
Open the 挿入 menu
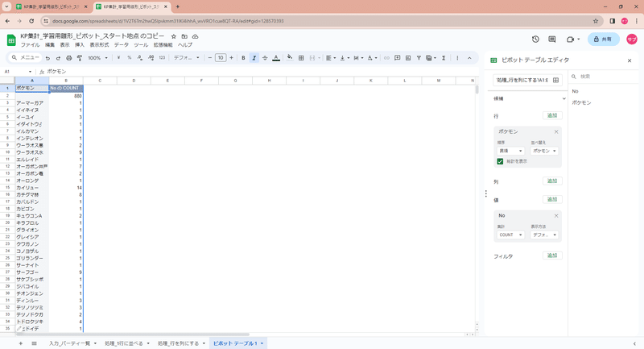[80, 45]
